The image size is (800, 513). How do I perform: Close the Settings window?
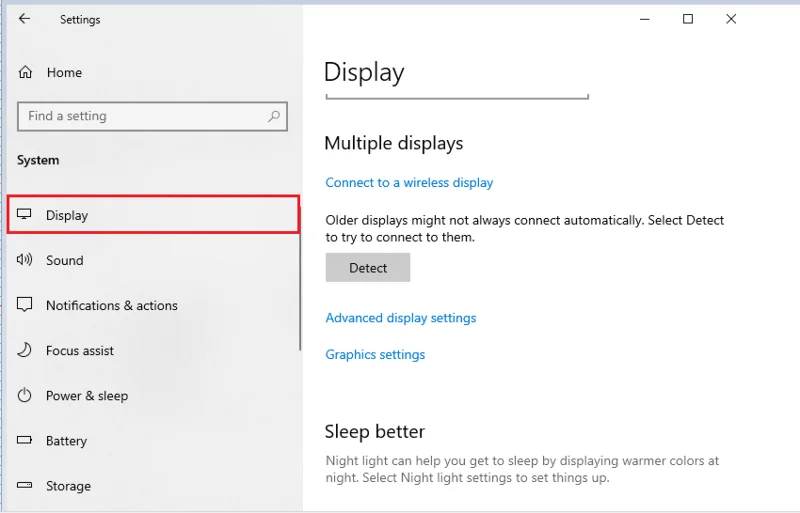(x=731, y=19)
